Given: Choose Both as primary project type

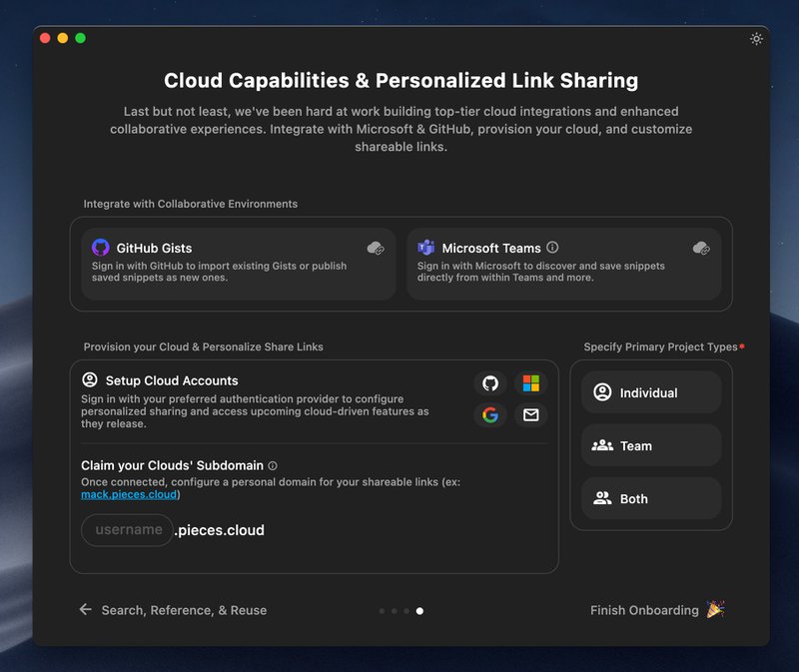Looking at the screenshot, I should pyautogui.click(x=650, y=498).
